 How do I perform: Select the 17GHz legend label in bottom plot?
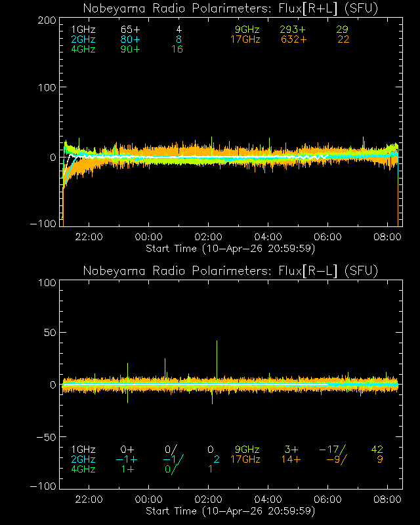click(x=245, y=459)
